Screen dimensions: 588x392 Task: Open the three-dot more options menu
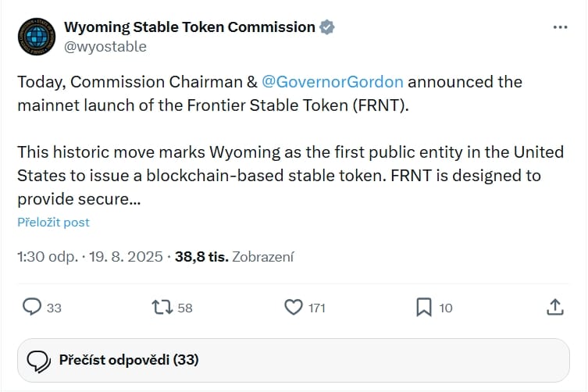[x=560, y=27]
